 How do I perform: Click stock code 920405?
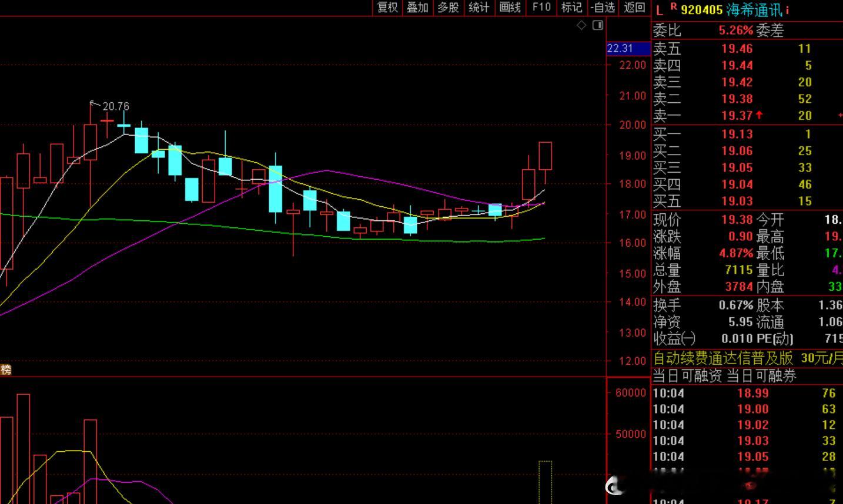(701, 10)
